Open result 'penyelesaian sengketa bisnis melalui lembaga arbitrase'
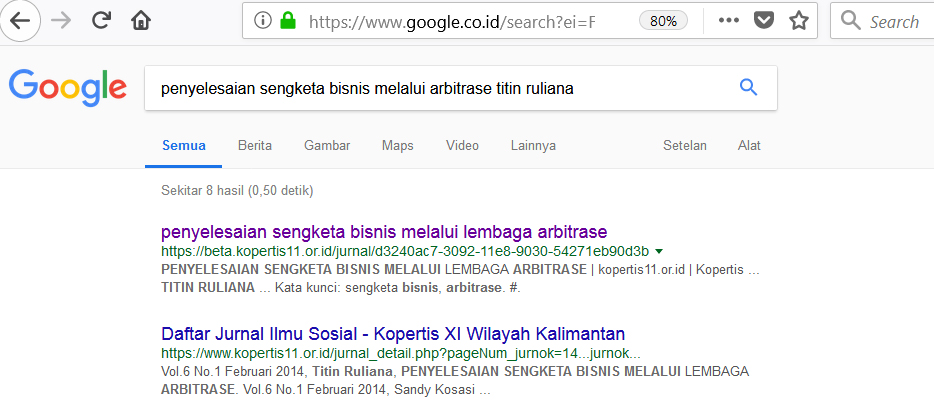 (384, 231)
